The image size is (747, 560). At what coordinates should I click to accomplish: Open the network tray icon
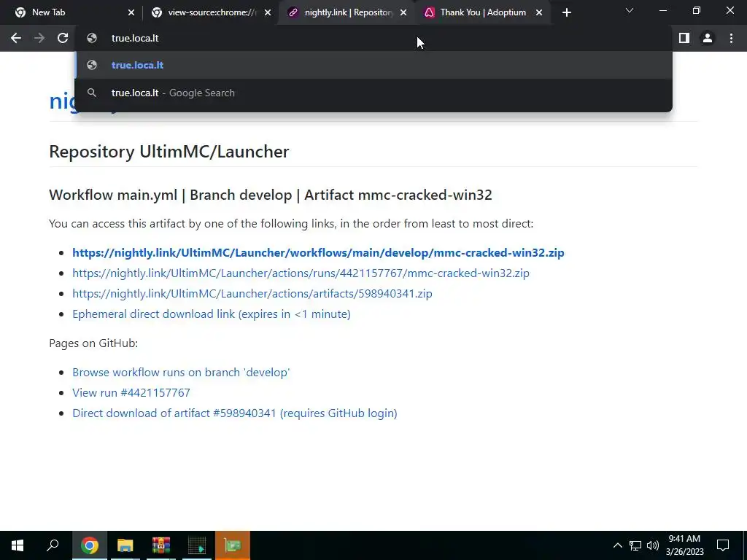(x=635, y=545)
